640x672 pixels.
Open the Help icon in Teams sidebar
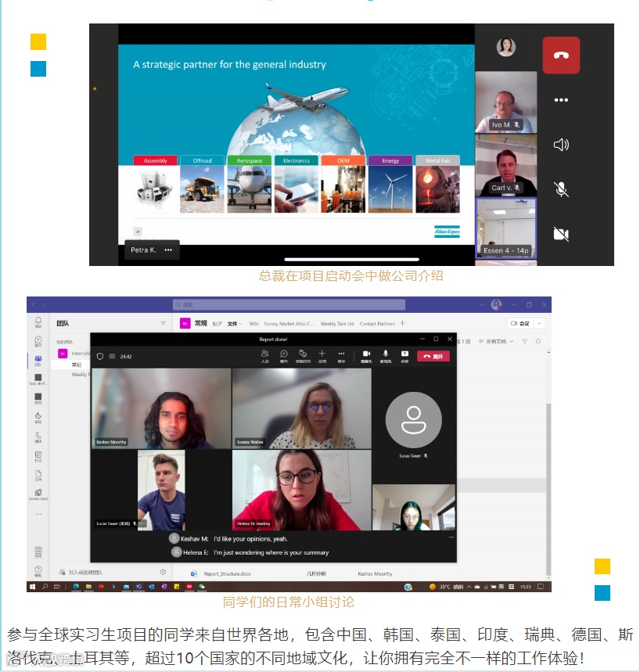(x=38, y=570)
